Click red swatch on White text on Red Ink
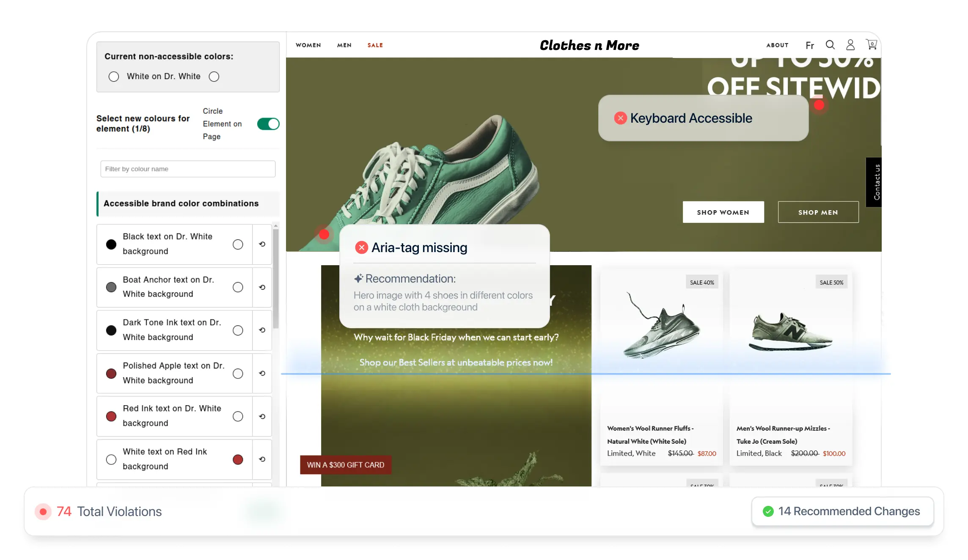Viewport: 968px width, 560px height. pyautogui.click(x=238, y=459)
